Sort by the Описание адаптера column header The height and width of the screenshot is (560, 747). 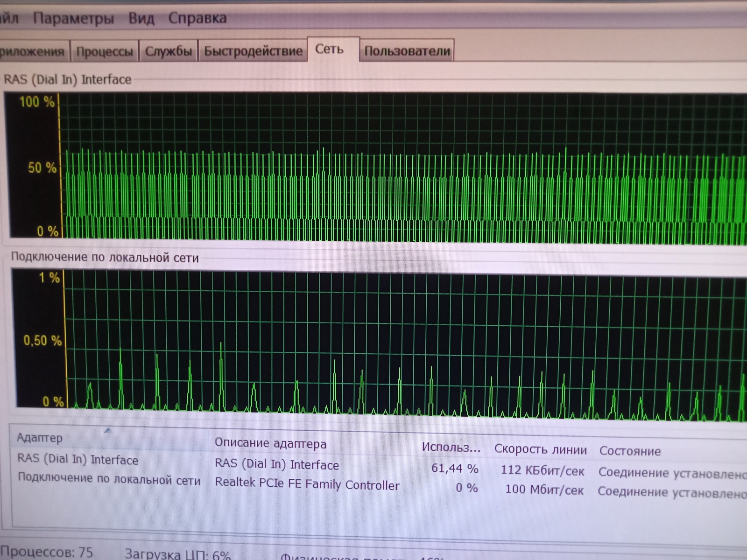(x=270, y=443)
